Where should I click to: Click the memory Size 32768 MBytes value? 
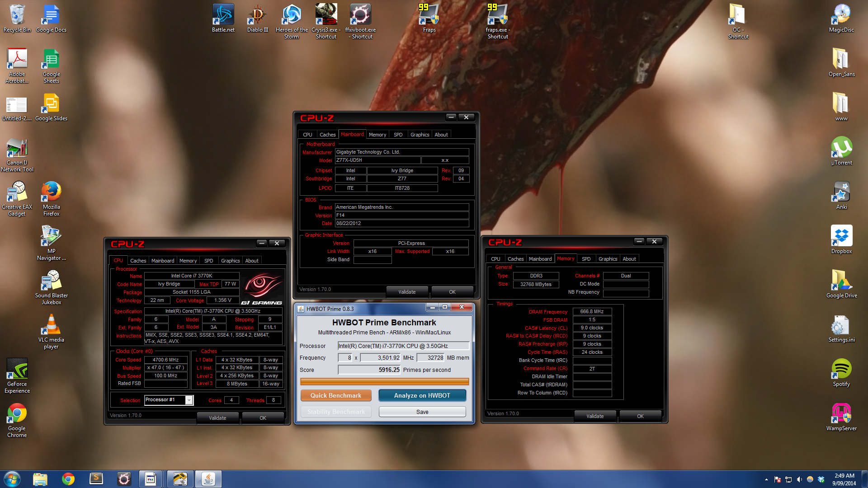pos(536,284)
